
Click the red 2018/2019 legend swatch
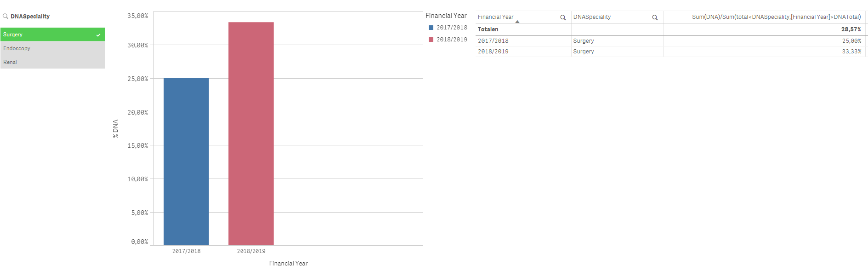tap(431, 40)
